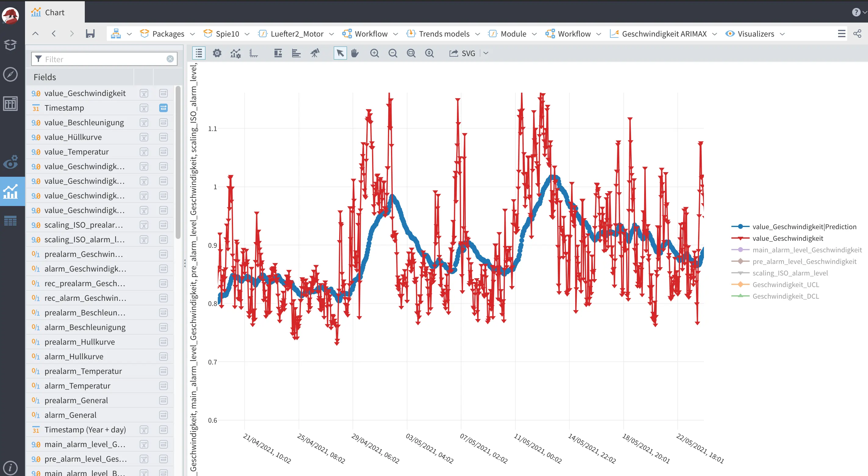The width and height of the screenshot is (868, 476).
Task: Toggle alarm_General list button
Action: click(163, 415)
